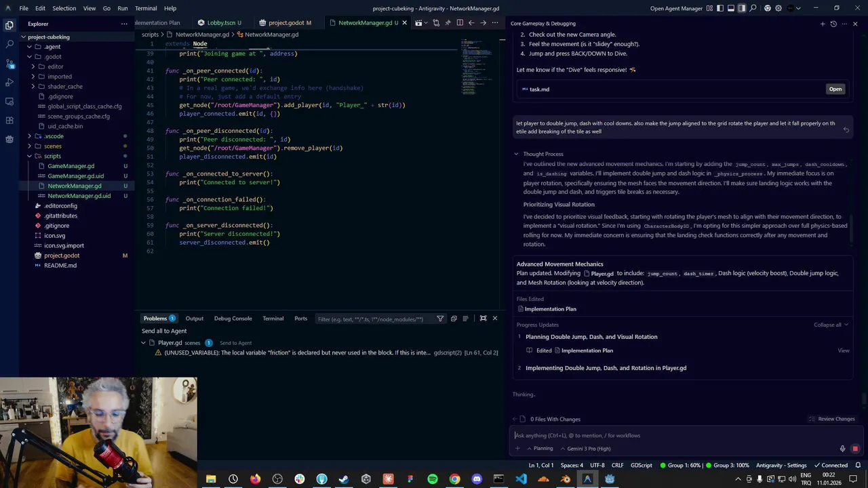The height and width of the screenshot is (488, 868).
Task: Collapse all problems icon
Action: pos(454,319)
